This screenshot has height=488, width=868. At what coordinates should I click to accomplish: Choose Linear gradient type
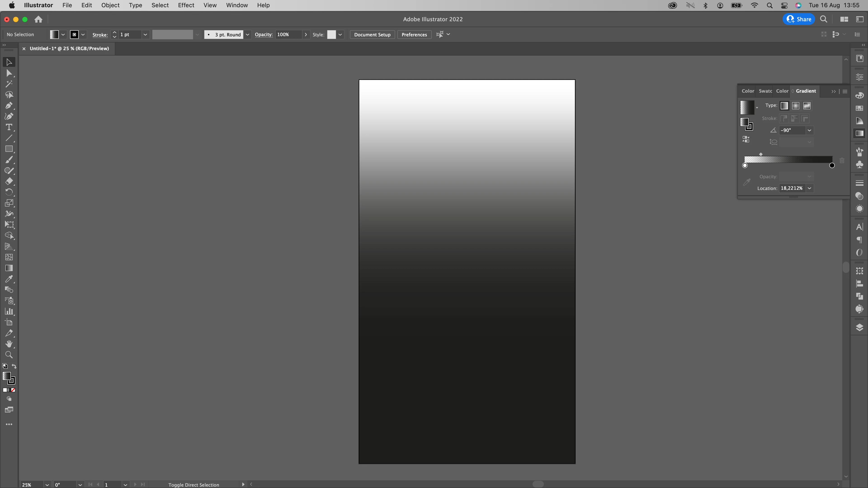tap(784, 106)
